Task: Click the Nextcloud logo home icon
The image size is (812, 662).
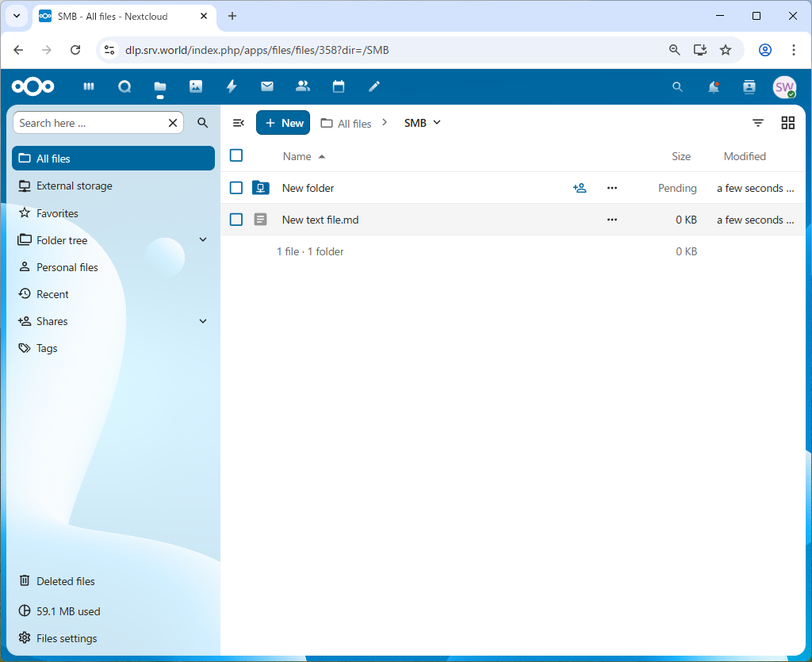Action: (x=33, y=86)
